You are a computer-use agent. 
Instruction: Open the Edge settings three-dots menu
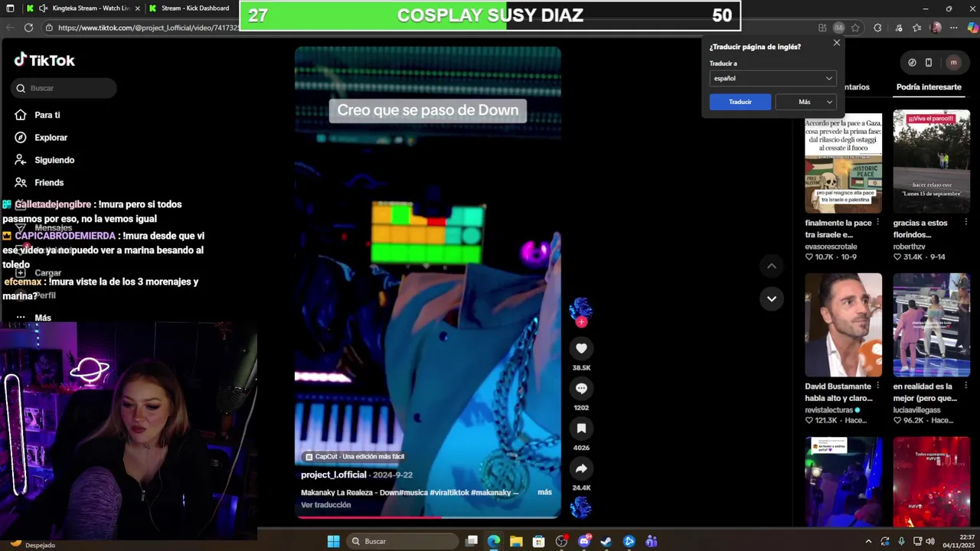[x=953, y=28]
